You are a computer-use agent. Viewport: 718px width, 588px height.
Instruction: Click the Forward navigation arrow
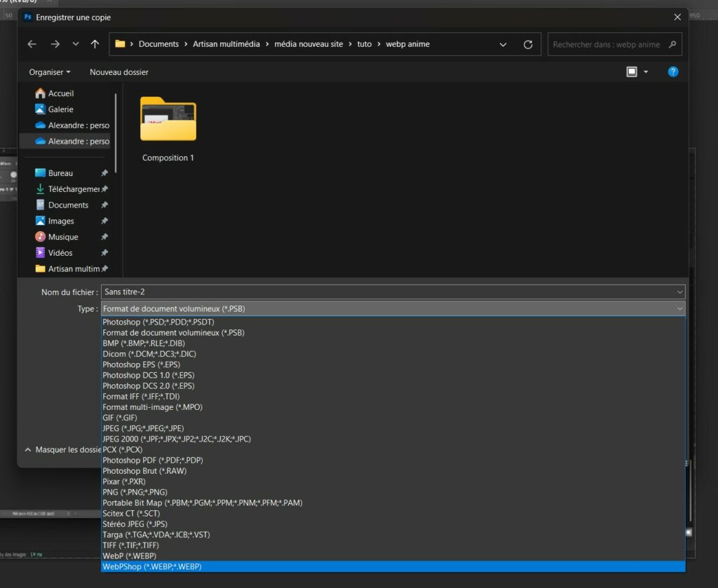(55, 44)
